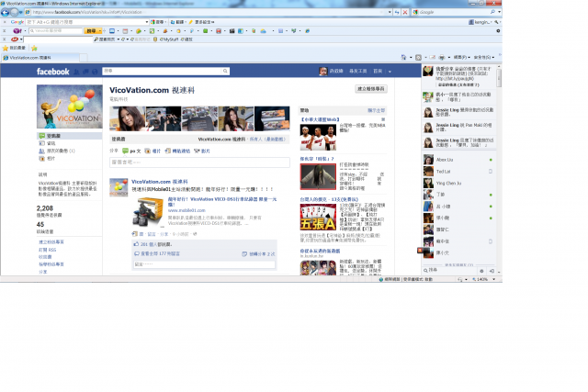Close the Google toolbar with its X
This screenshot has height=392, width=588.
(x=5, y=22)
